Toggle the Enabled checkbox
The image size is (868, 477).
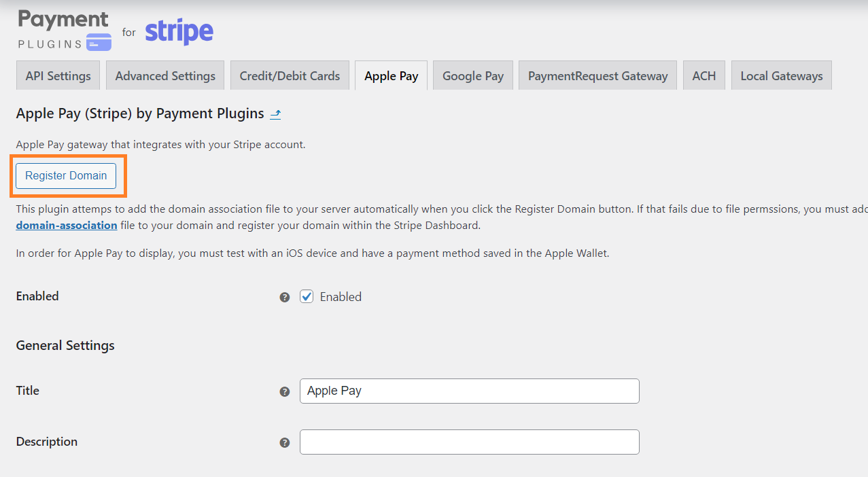pyautogui.click(x=307, y=297)
